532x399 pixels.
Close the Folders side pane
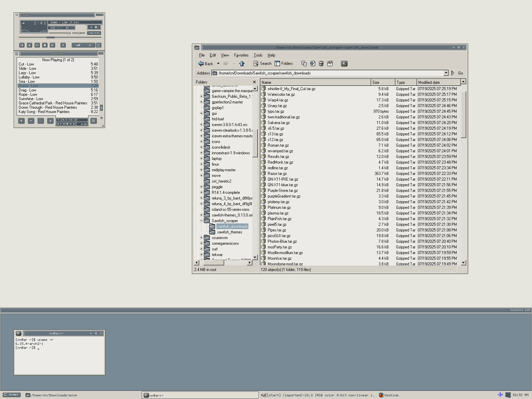(x=254, y=82)
